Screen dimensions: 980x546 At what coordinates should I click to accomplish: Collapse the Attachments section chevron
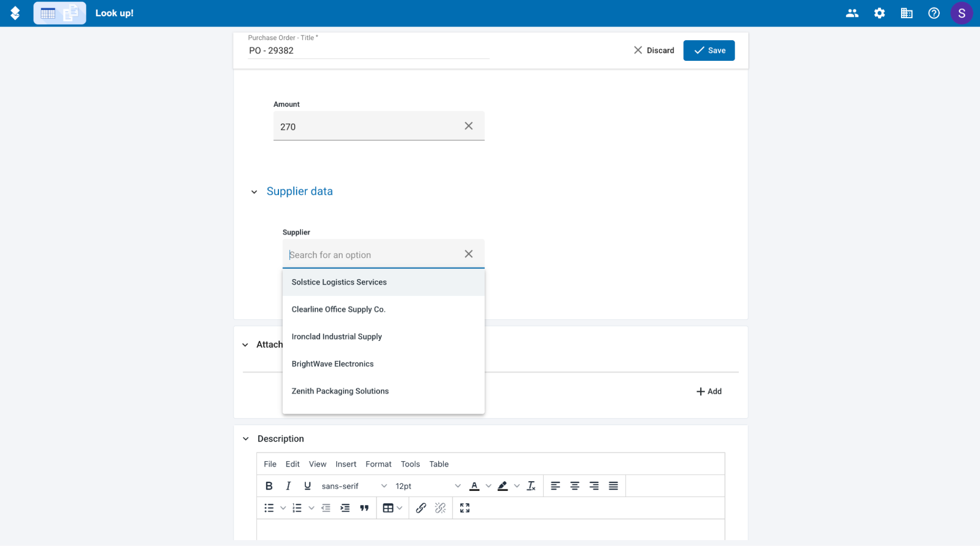coord(245,345)
